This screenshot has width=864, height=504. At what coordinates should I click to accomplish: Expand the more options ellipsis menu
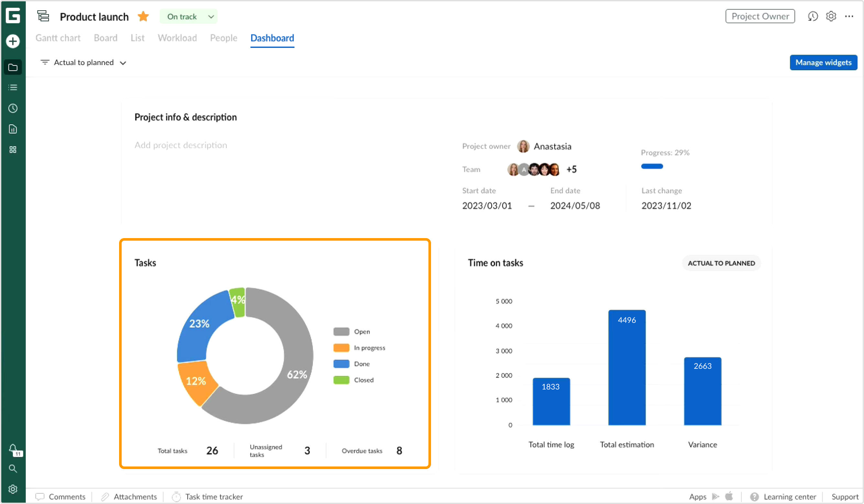click(x=850, y=16)
